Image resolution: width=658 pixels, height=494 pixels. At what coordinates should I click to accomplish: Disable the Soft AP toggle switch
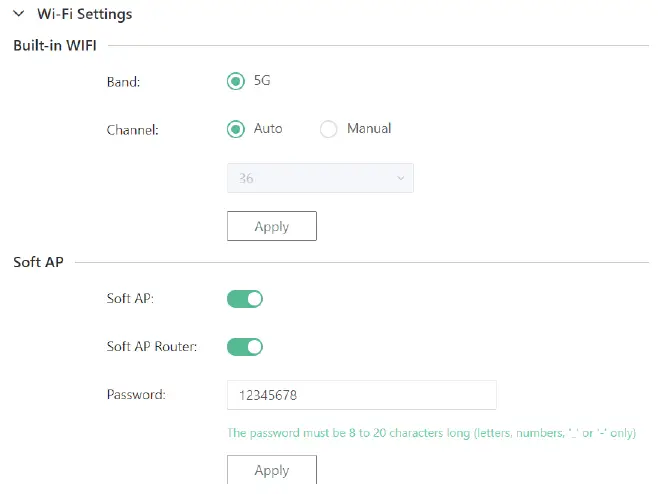245,298
